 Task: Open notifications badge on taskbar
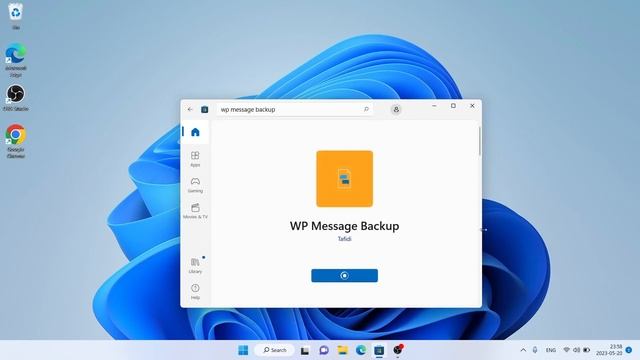pos(629,350)
